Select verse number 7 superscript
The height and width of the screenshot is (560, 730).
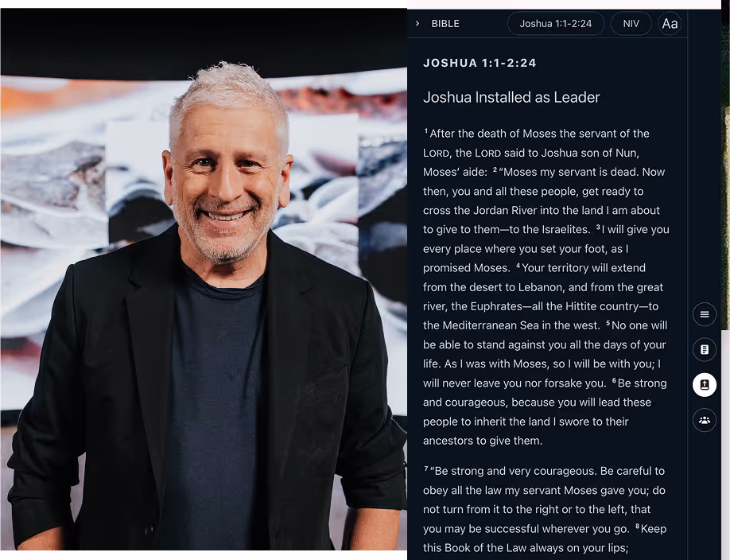coord(426,469)
